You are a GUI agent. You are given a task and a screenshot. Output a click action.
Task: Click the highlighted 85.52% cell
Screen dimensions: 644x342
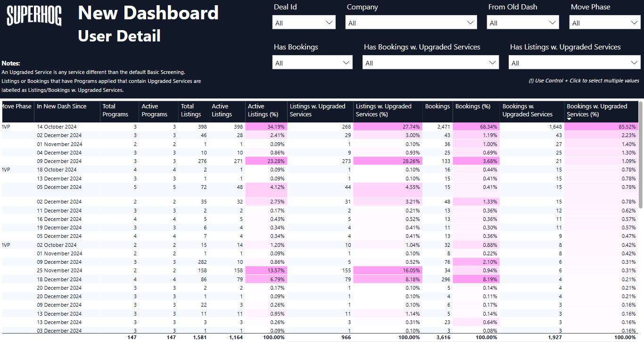coord(601,127)
